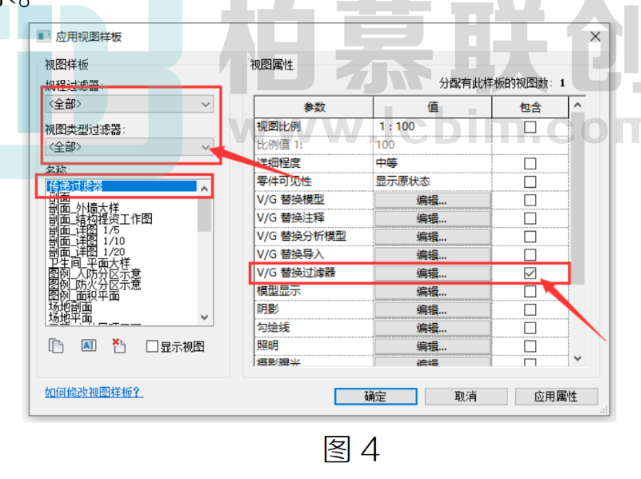This screenshot has height=479, width=641.
Task: Toggle 包含 checkbox for V/G 替换注释
Action: [530, 218]
